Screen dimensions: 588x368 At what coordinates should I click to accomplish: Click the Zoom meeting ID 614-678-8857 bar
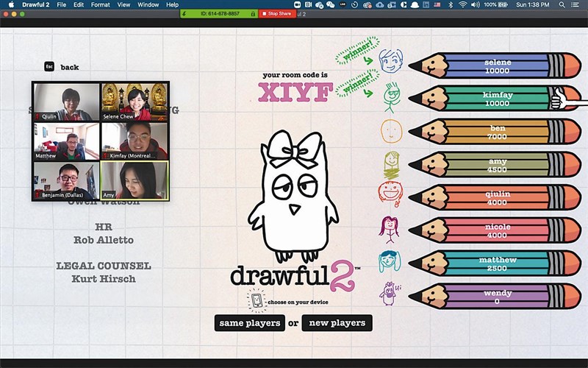coord(219,13)
